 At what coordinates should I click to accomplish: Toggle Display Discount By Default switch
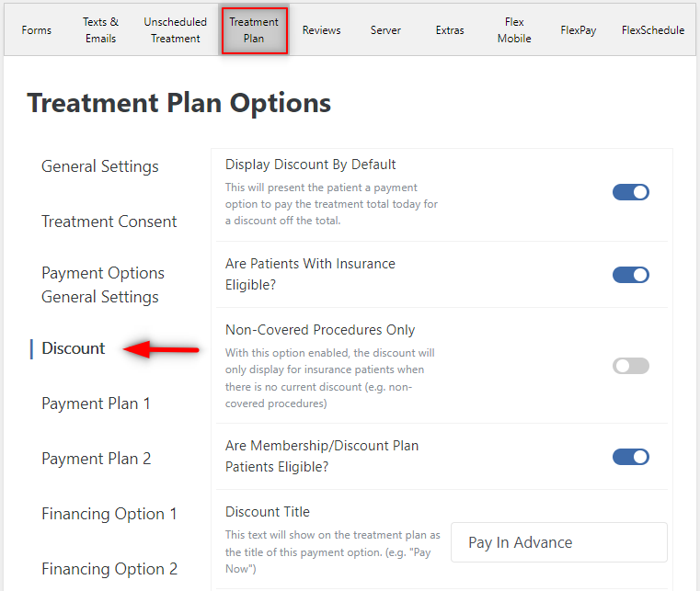tap(630, 192)
